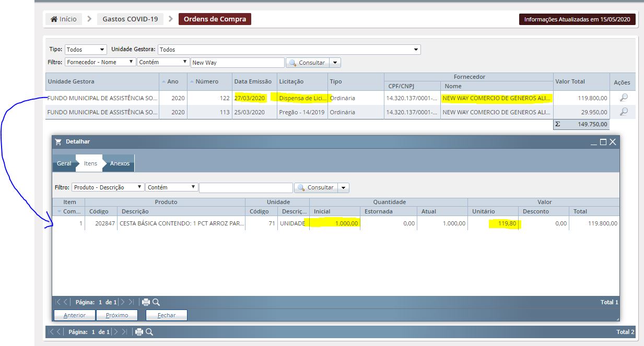The width and height of the screenshot is (644, 346).
Task: Sort by the Valor Total column header
Action: pos(581,81)
